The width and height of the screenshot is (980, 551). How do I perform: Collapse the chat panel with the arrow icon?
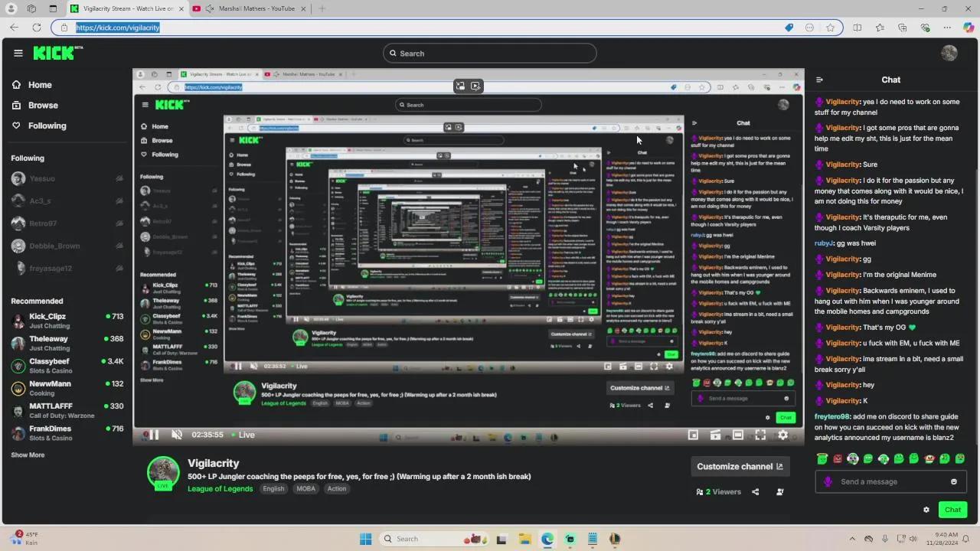point(819,80)
